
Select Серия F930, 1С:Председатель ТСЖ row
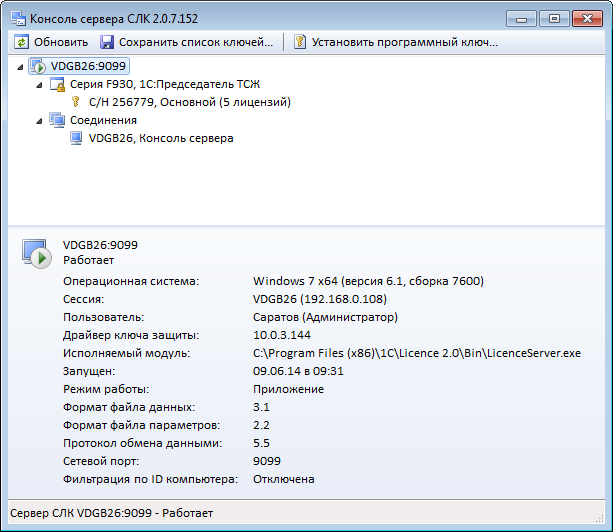pyautogui.click(x=165, y=84)
